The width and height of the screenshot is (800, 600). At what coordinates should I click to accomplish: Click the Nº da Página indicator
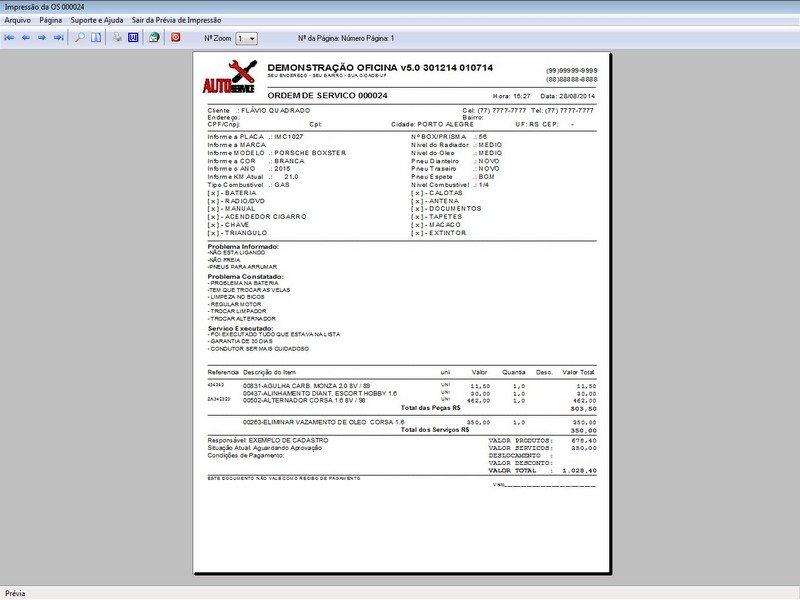[x=346, y=38]
